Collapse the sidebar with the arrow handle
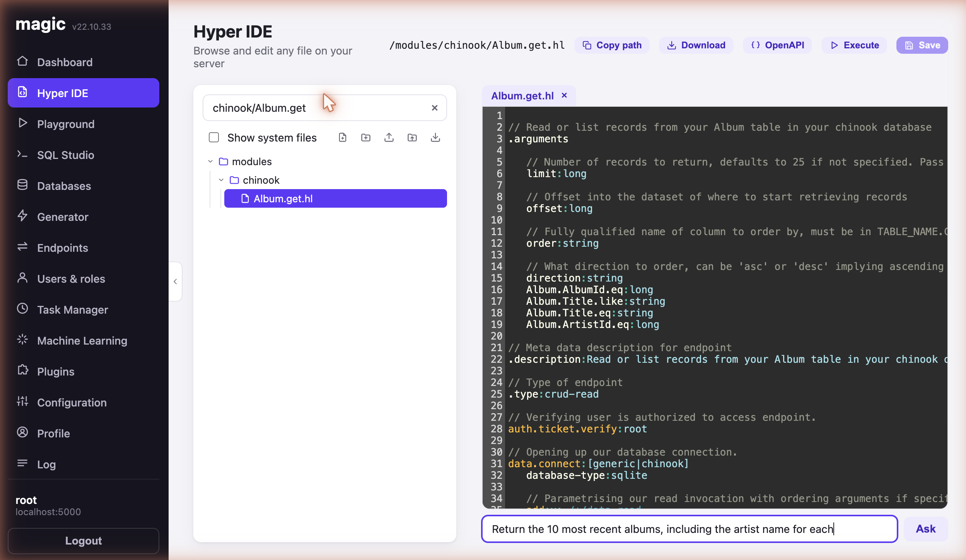This screenshot has width=966, height=560. (175, 282)
